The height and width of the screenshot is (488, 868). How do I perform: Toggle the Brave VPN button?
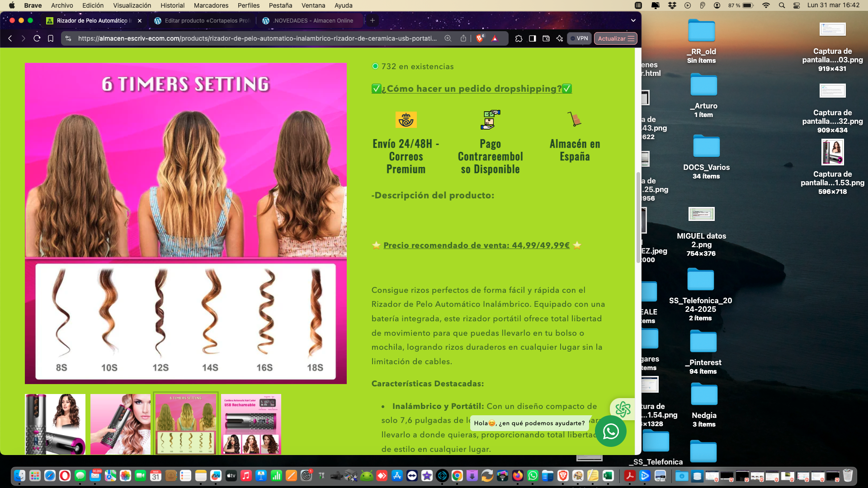click(579, 38)
